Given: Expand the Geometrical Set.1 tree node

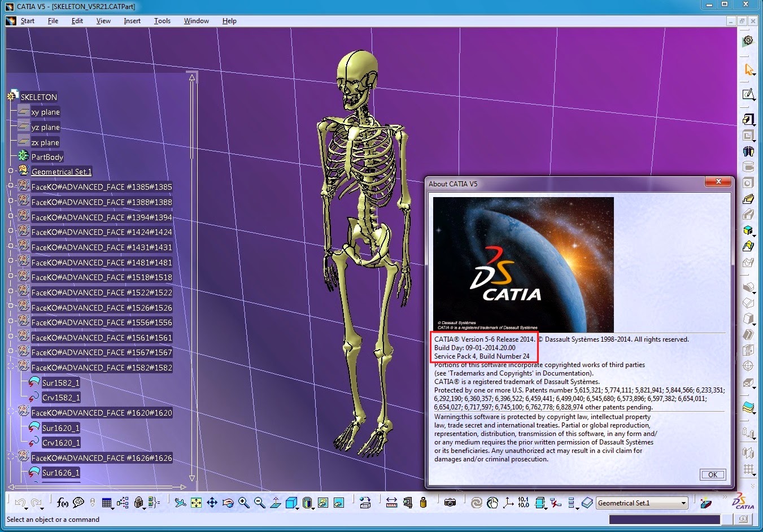Looking at the screenshot, I should coord(10,170).
